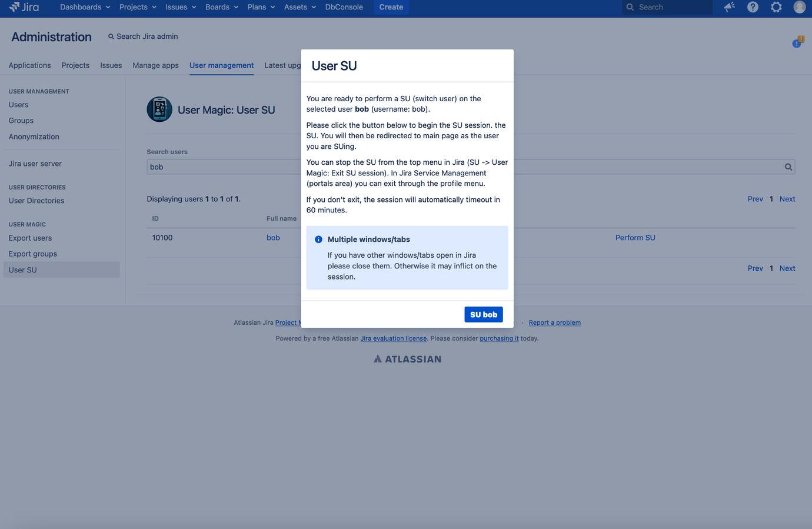Expand the Assets dropdown
Image resolution: width=812 pixels, height=529 pixels.
coord(300,7)
